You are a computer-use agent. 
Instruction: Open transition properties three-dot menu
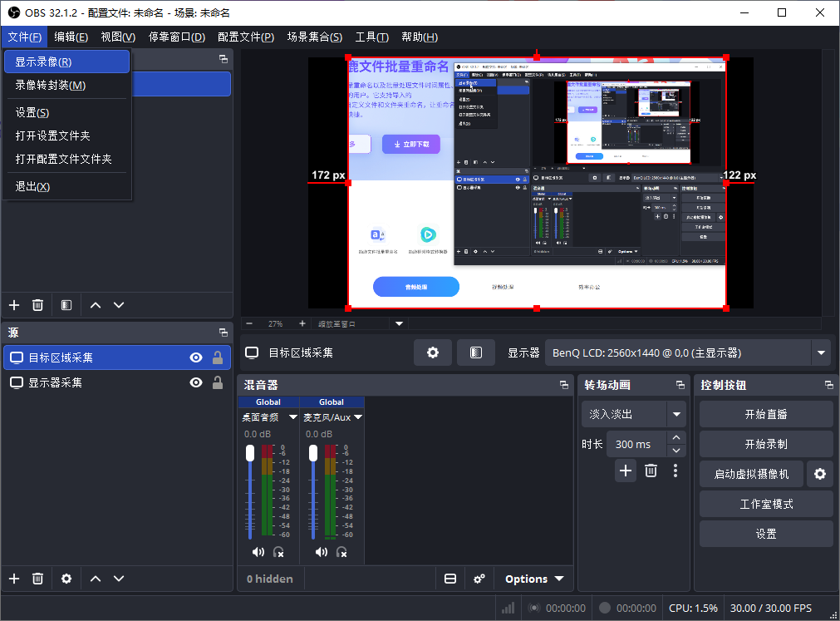tap(675, 471)
